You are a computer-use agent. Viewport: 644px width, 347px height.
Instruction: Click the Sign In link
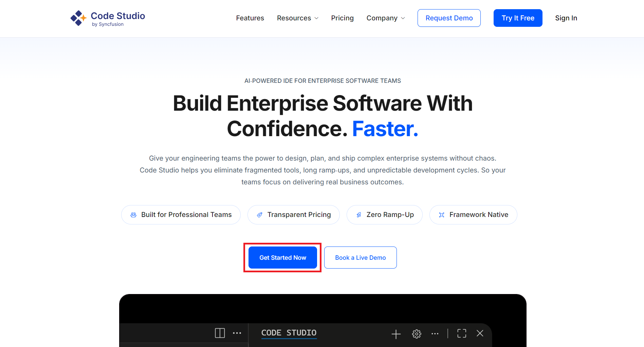click(x=566, y=18)
